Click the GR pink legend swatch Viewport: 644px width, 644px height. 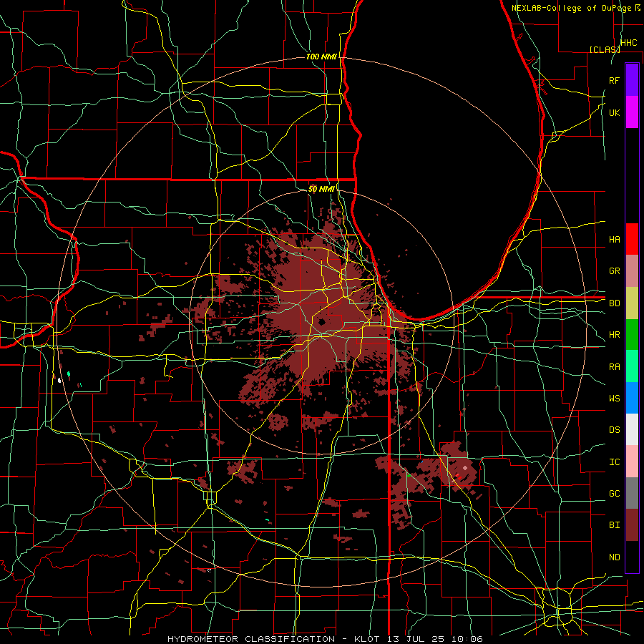632,270
